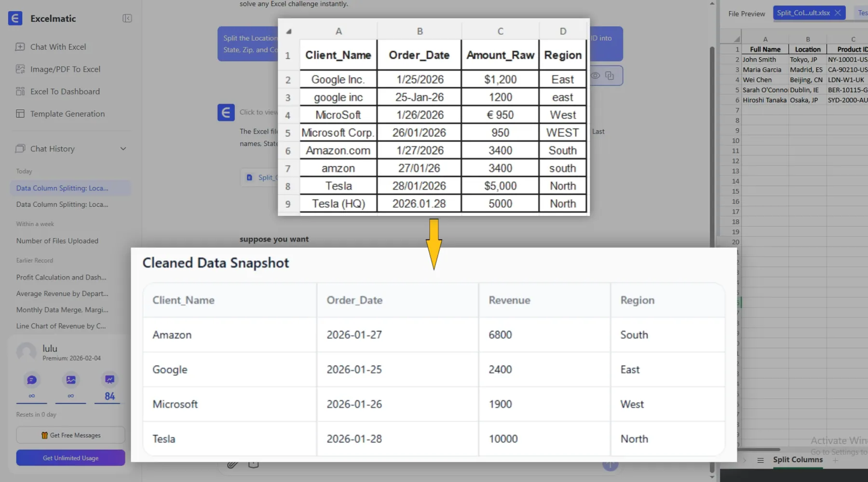Collapse the Chat History section chevron
The height and width of the screenshot is (482, 868).
pos(123,149)
